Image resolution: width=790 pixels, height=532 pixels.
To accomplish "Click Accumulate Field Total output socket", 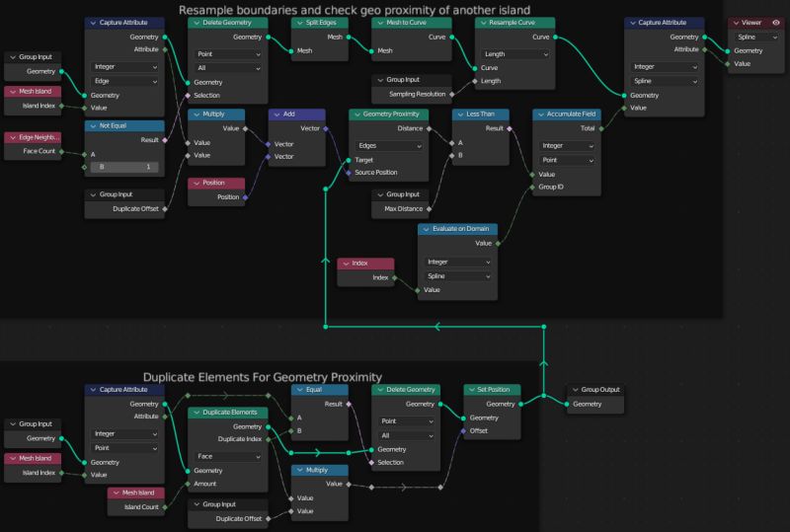I will (601, 129).
